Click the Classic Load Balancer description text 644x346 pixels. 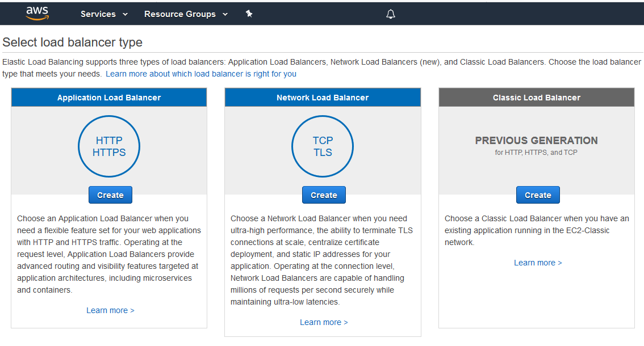coord(537,230)
